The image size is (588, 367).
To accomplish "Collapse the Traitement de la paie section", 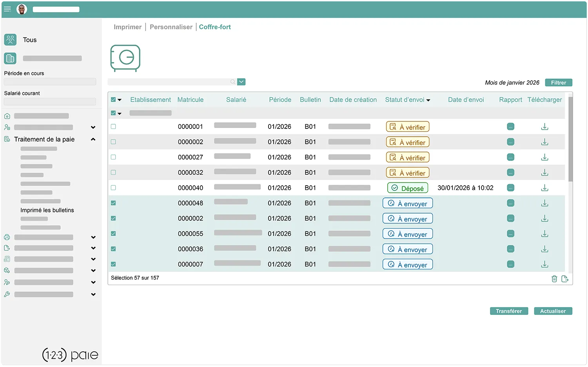I will (93, 139).
